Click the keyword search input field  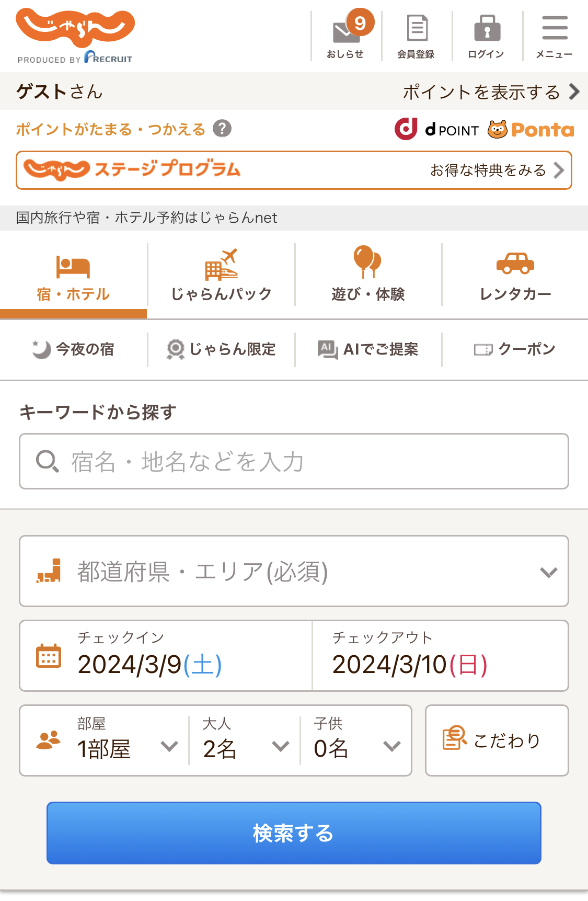[x=294, y=461]
